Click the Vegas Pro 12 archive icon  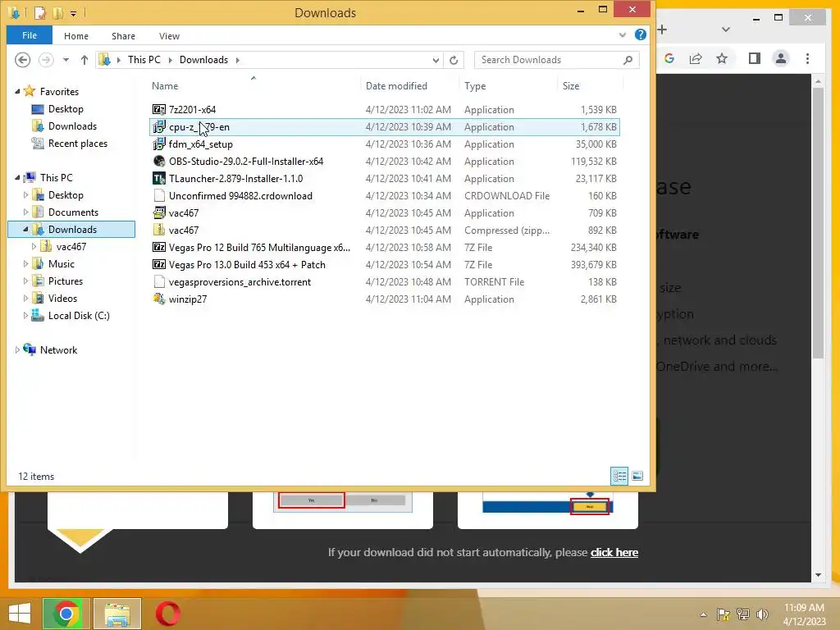[159, 248]
